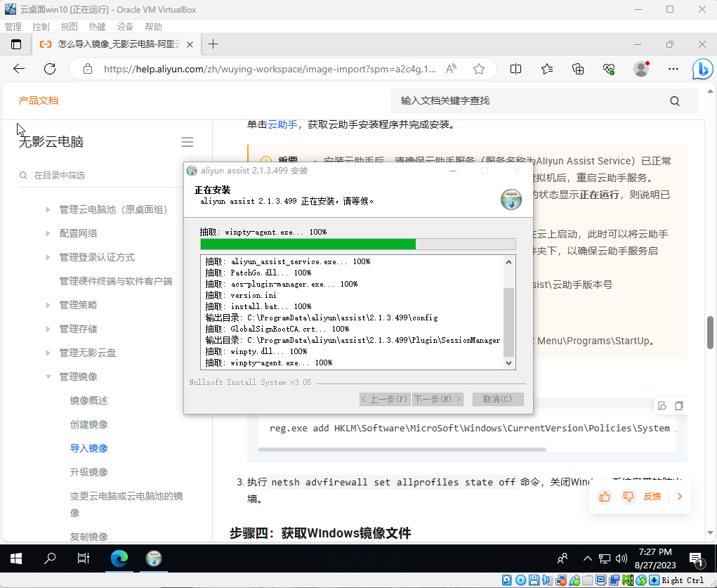Give thumbs down feedback
The image size is (717, 588).
[x=629, y=497]
